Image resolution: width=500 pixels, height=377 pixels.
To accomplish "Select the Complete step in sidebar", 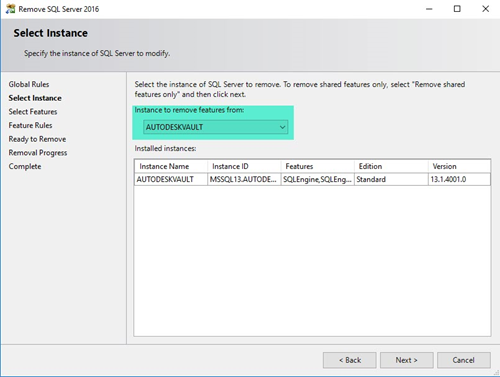I will point(25,166).
